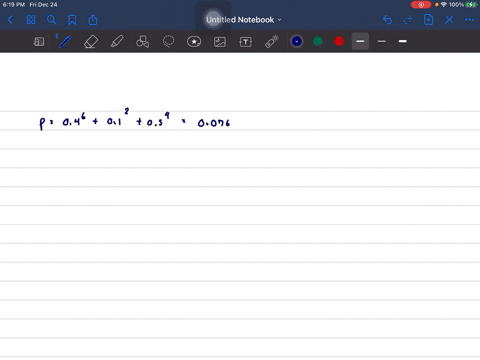The height and width of the screenshot is (360, 480).
Task: Select the Text box tool
Action: tap(246, 42)
